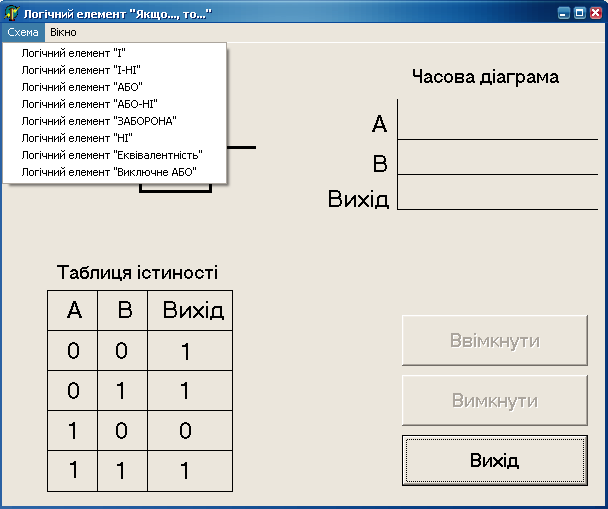Image resolution: width=608 pixels, height=509 pixels.
Task: Minimize the window
Action: pyautogui.click(x=564, y=13)
